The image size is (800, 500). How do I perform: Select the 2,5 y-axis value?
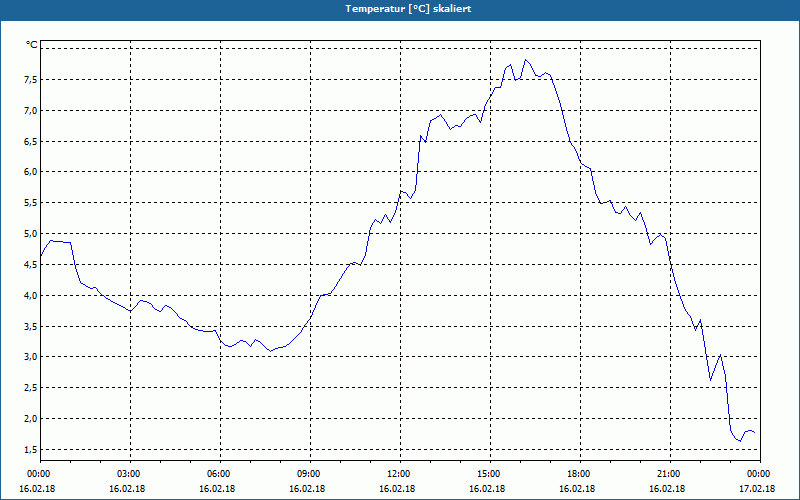click(31, 388)
